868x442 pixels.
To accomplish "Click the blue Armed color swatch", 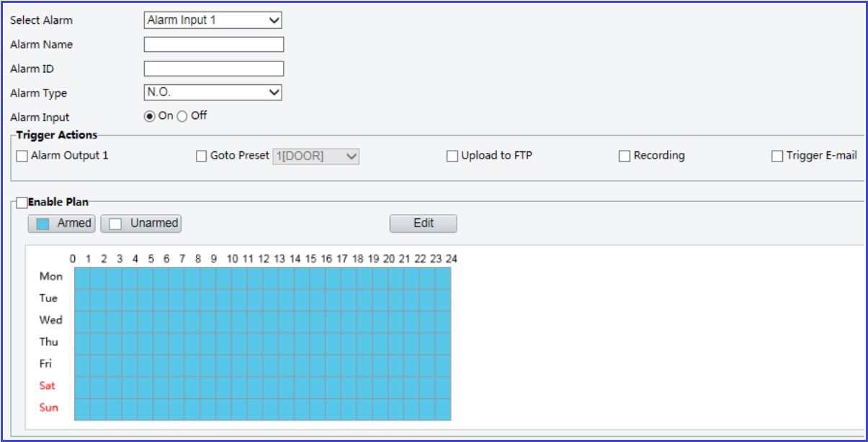I will point(42,224).
